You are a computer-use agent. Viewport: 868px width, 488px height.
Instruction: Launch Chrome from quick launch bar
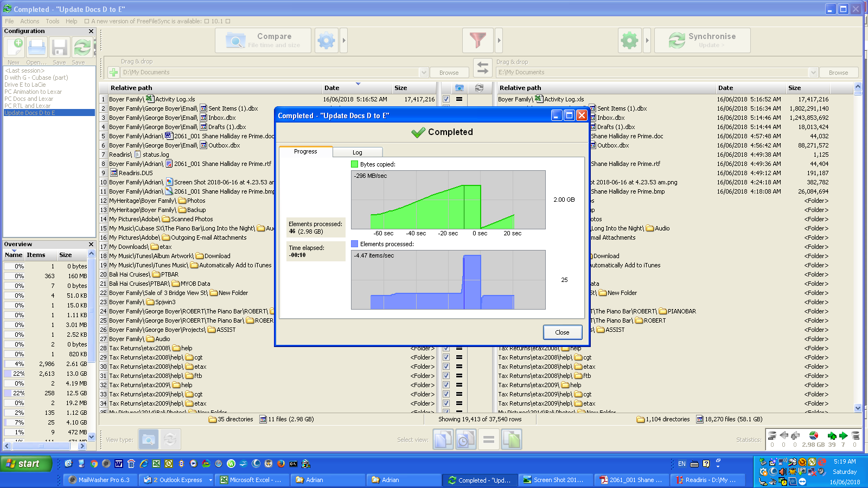94,464
